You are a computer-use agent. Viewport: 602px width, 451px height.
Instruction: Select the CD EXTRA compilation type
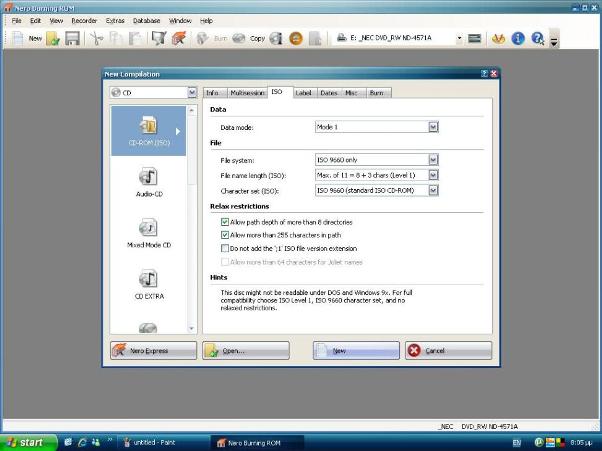[x=149, y=284]
